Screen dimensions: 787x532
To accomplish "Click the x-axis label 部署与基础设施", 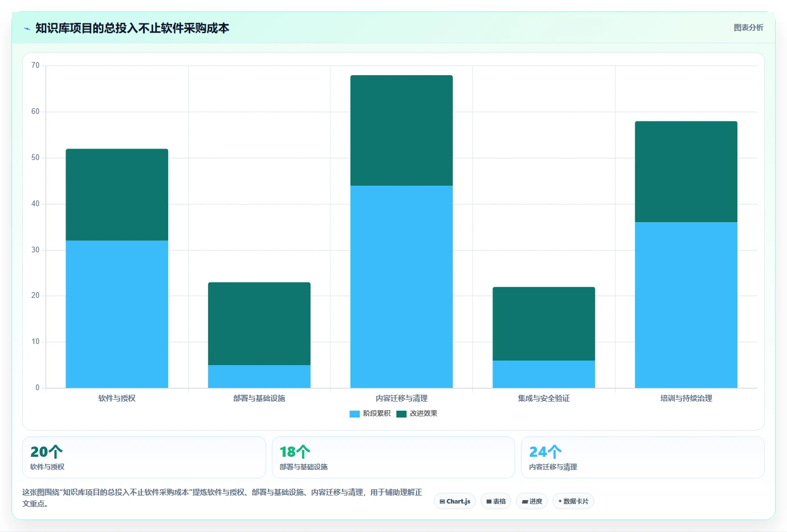I will pos(259,398).
